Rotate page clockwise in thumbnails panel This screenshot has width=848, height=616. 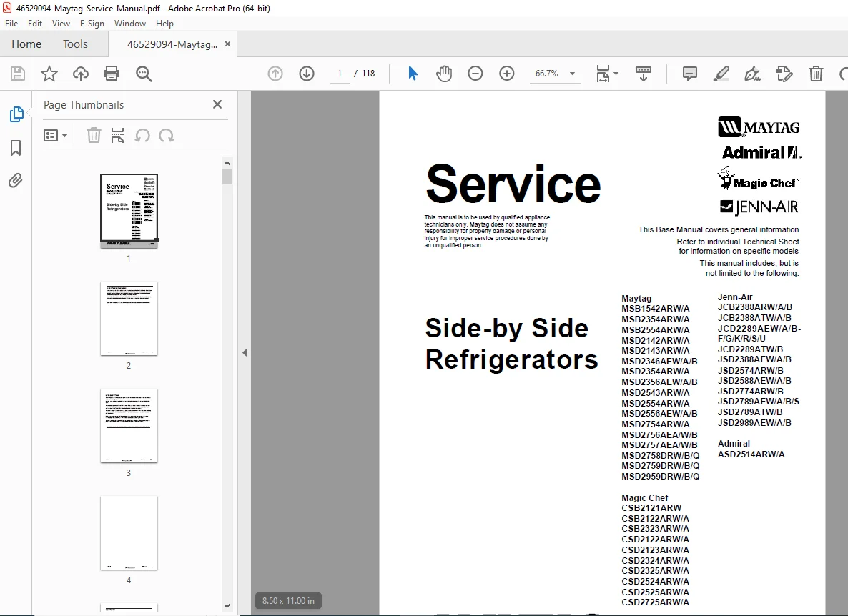(167, 136)
